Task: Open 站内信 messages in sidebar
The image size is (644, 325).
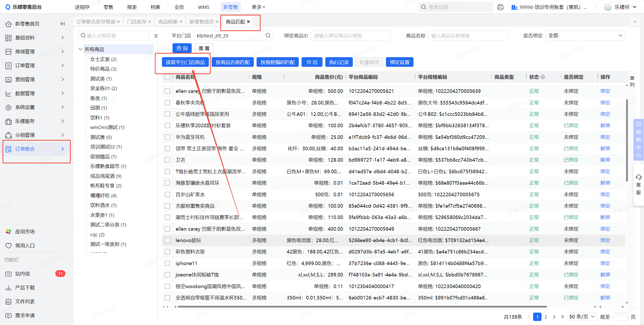Action: (22, 274)
